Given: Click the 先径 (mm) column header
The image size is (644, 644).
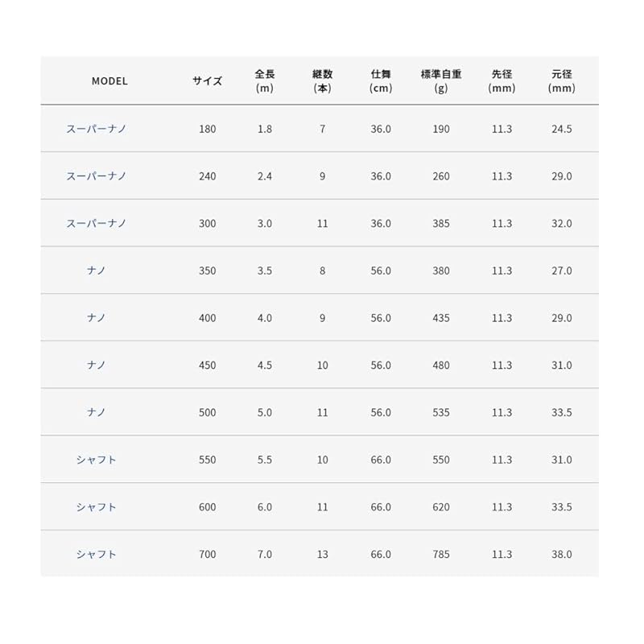Looking at the screenshot, I should tap(502, 81).
